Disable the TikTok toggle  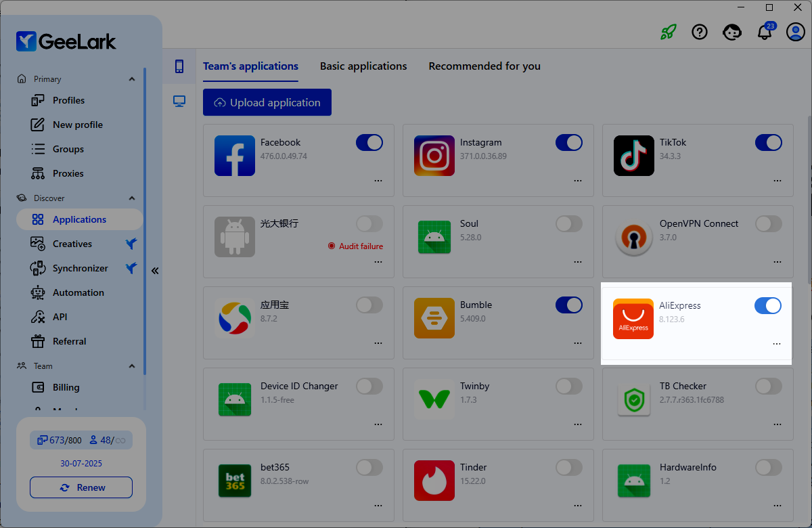[769, 142]
